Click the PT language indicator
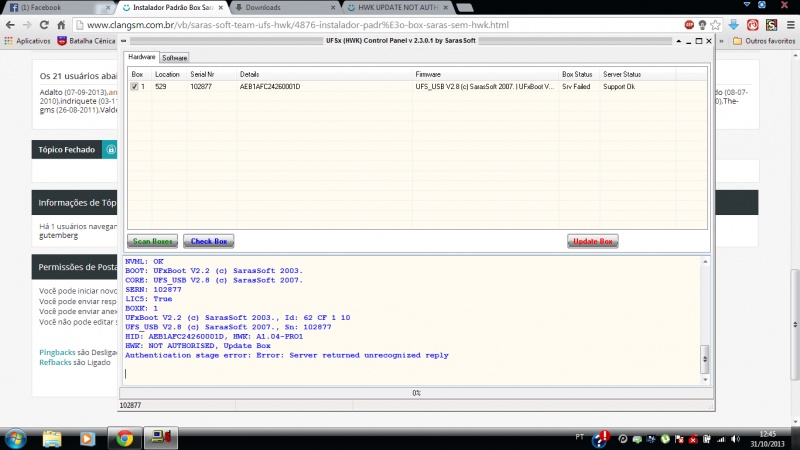This screenshot has height=450, width=800. point(580,437)
